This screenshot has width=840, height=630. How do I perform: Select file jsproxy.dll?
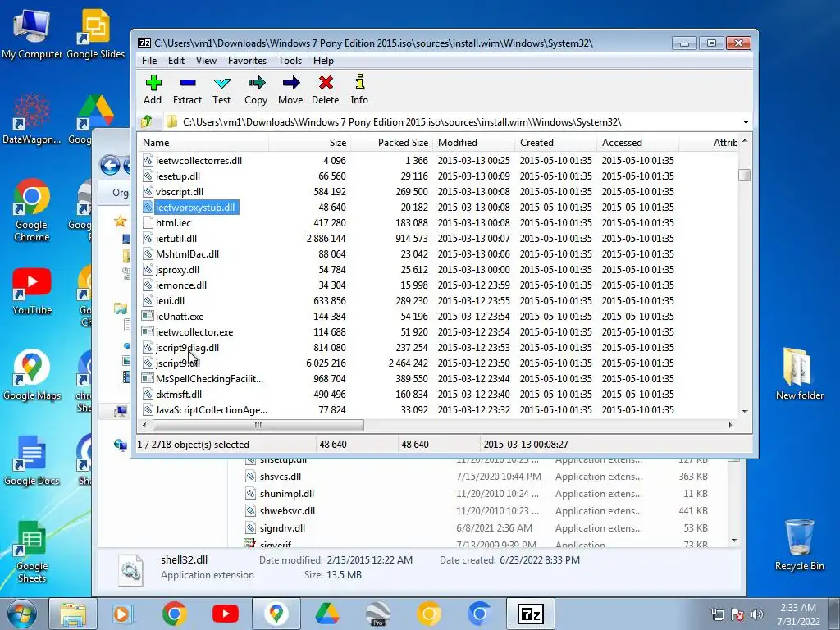177,269
